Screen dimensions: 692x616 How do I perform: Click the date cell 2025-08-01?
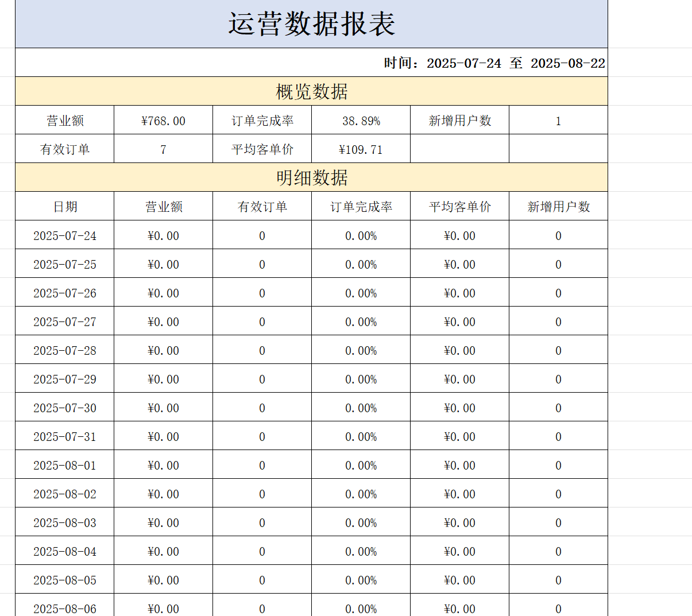point(65,464)
